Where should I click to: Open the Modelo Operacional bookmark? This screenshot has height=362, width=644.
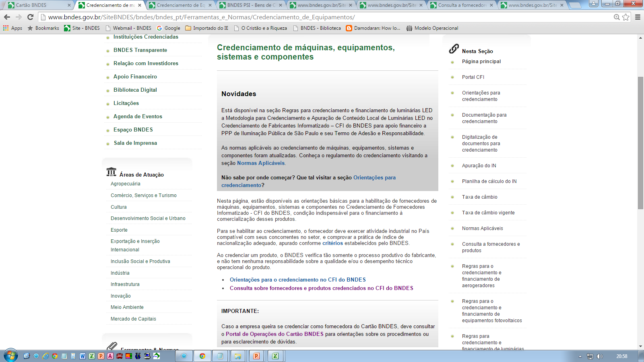[x=432, y=28]
